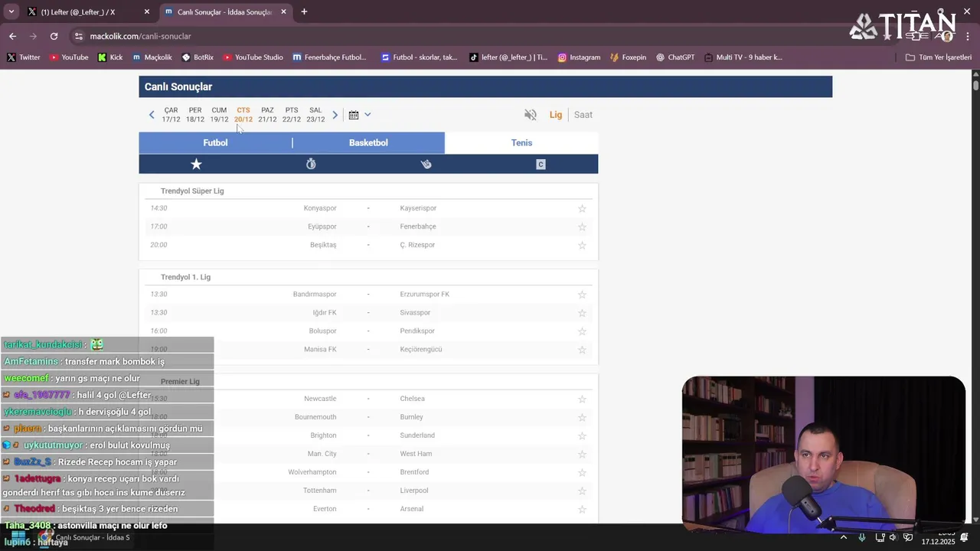This screenshot has width=980, height=551.
Task: Select date PER 18/12
Action: (x=195, y=115)
